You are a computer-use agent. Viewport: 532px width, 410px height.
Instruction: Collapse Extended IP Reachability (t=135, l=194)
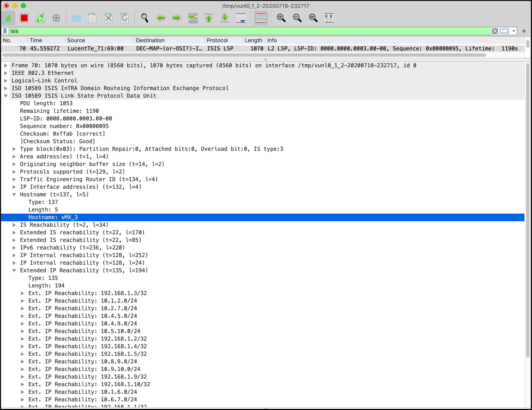pos(14,270)
